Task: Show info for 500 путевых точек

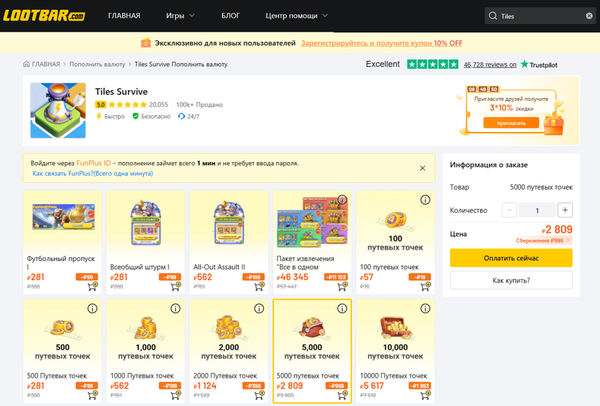Action: [92, 308]
